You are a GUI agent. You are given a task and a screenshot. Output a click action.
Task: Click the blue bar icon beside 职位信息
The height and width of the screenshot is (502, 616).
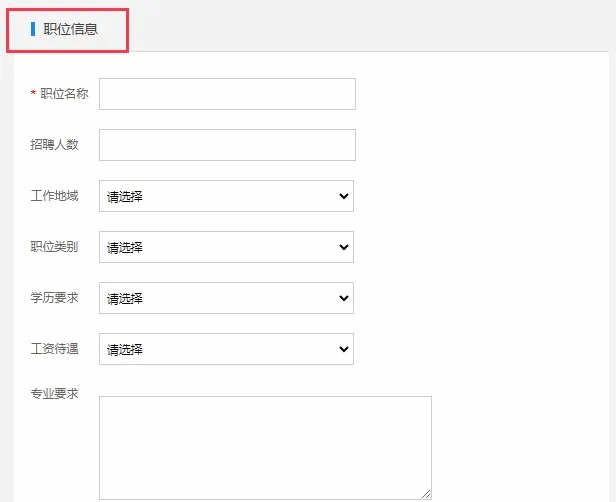[33, 29]
